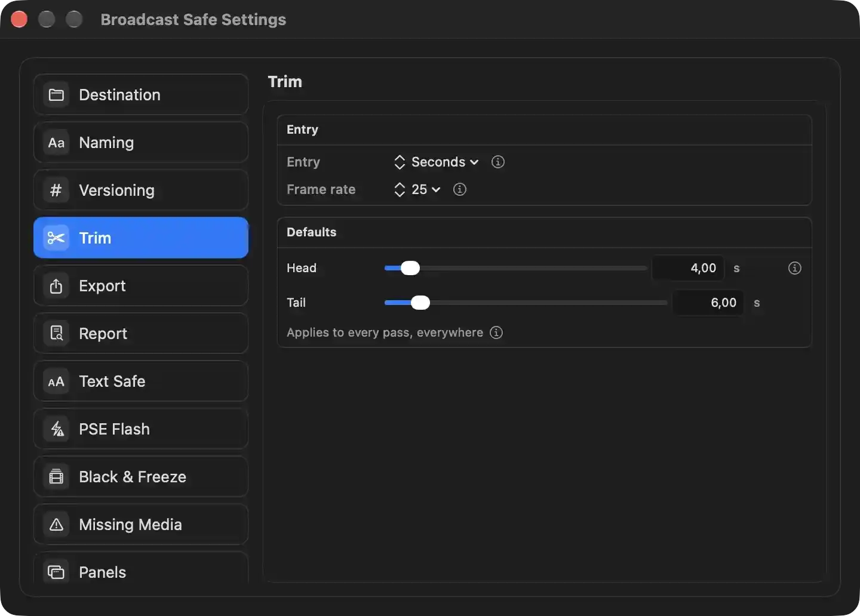Click the 'Broadcast Safe Settings' window title
This screenshot has width=860, height=616.
click(193, 20)
